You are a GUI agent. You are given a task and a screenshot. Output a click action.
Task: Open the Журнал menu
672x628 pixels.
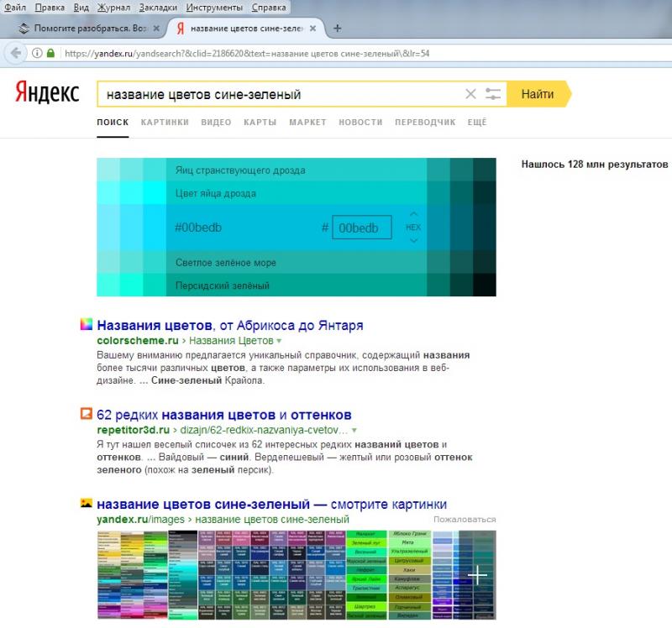click(113, 8)
